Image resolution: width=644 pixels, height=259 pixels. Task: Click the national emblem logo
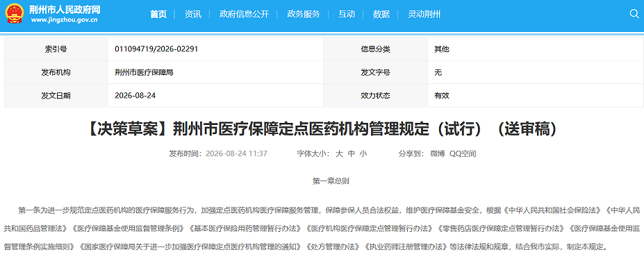[x=15, y=14]
